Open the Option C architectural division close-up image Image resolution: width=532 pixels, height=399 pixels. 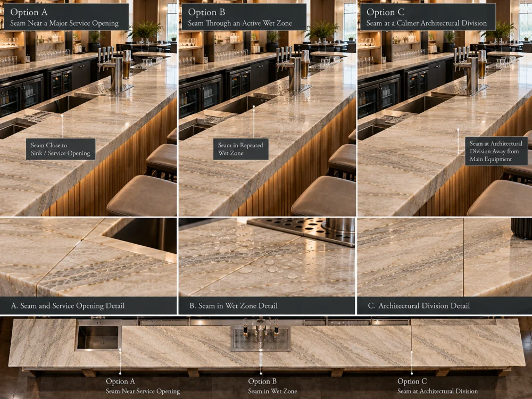click(444, 257)
